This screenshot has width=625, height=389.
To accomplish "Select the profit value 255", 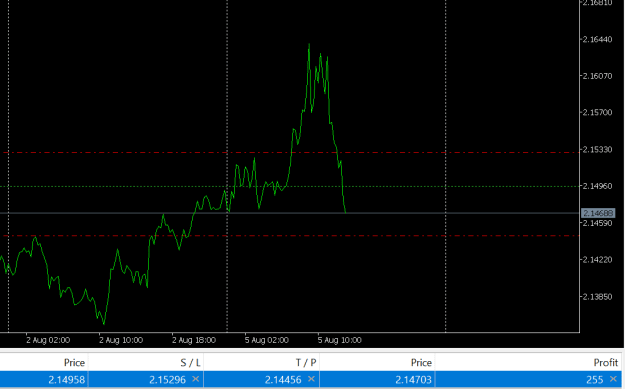I will tap(595, 379).
